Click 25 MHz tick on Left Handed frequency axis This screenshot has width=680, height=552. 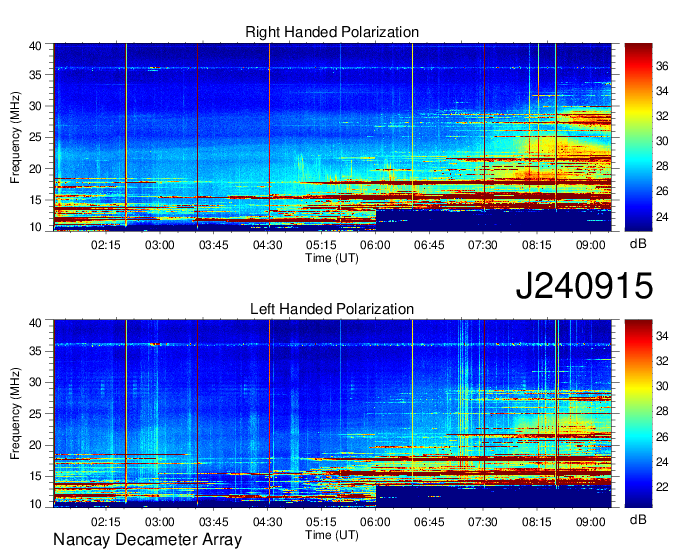[36, 414]
